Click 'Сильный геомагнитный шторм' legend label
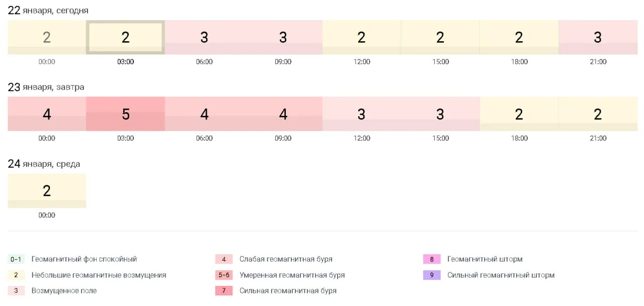The width and height of the screenshot is (644, 306). point(501,275)
